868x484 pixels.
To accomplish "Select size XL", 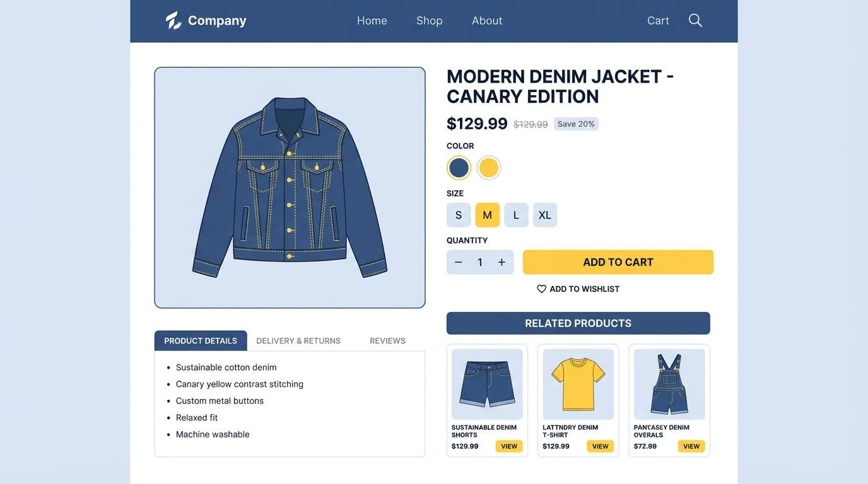I will point(545,215).
